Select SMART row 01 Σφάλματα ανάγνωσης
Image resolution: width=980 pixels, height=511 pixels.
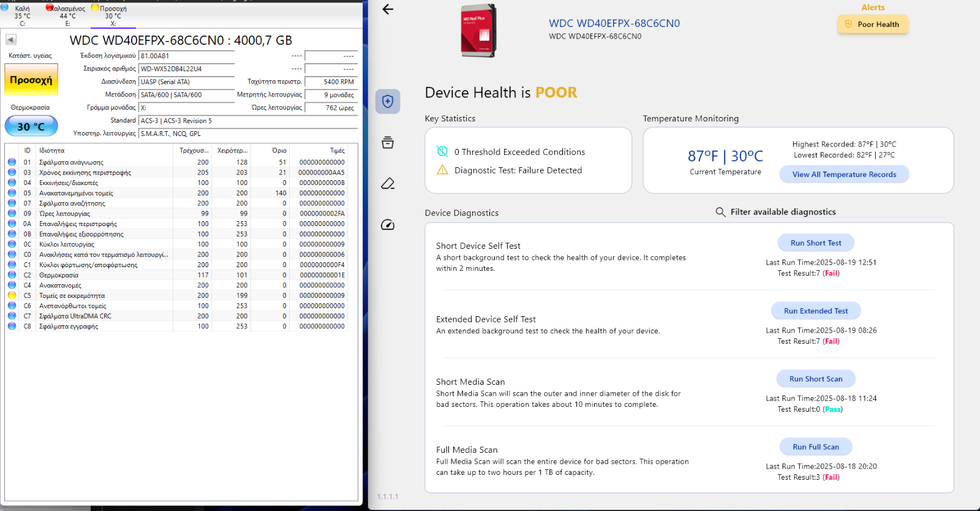pos(176,162)
